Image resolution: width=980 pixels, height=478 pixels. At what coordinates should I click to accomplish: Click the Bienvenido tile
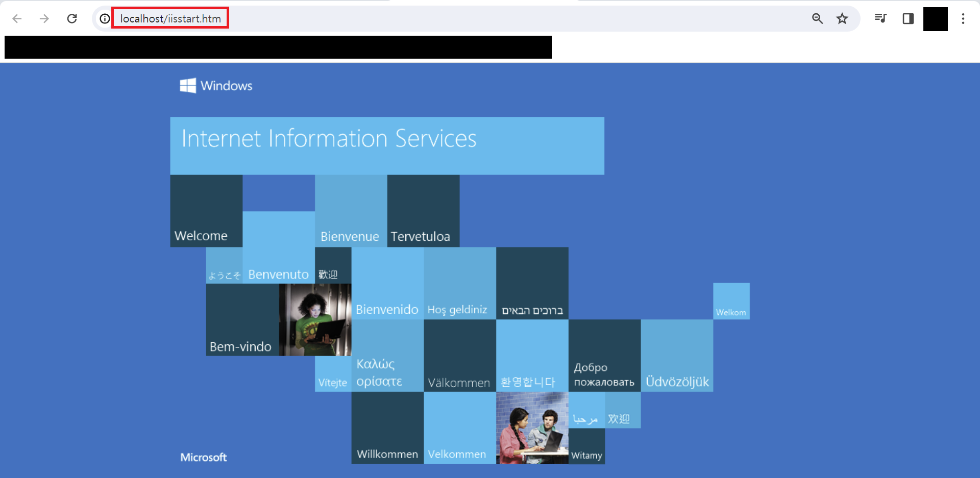387,284
